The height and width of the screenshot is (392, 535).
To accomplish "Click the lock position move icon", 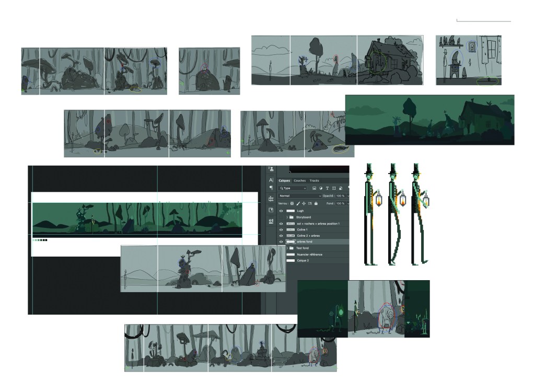I will pyautogui.click(x=304, y=203).
